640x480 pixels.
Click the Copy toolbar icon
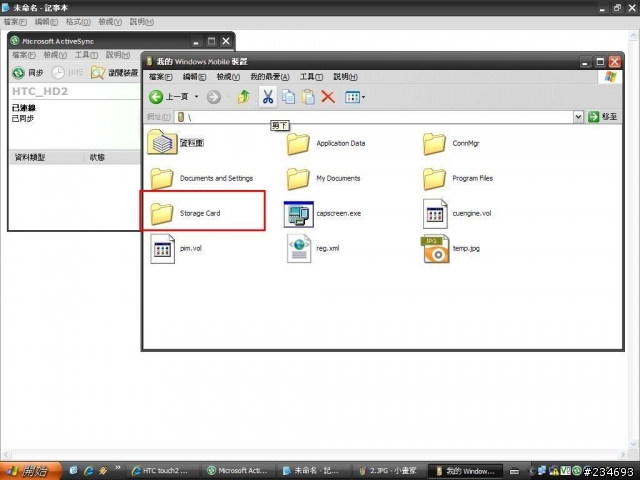point(289,97)
